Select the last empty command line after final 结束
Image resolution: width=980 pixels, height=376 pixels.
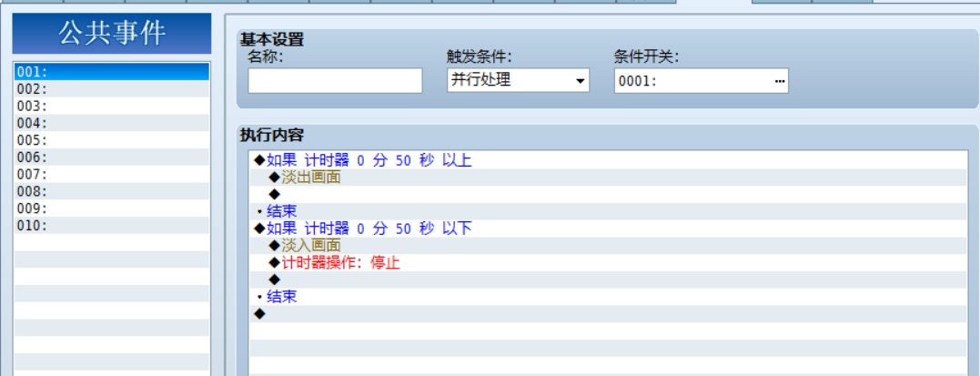click(608, 313)
